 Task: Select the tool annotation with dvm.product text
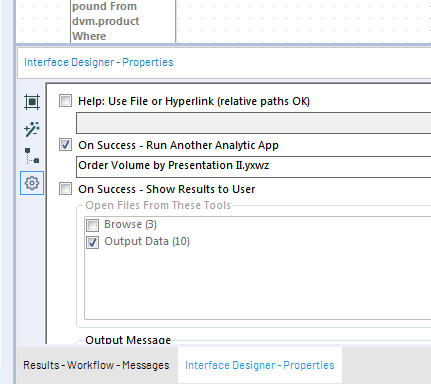tap(123, 21)
